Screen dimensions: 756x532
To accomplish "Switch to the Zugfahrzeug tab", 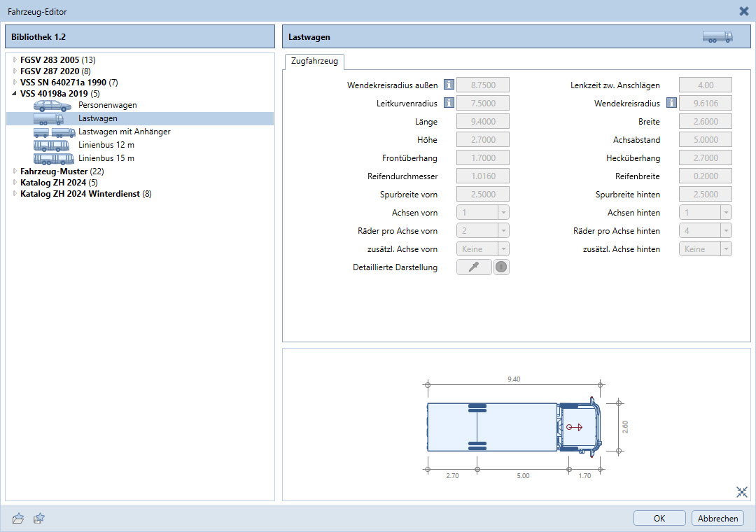I will click(314, 62).
